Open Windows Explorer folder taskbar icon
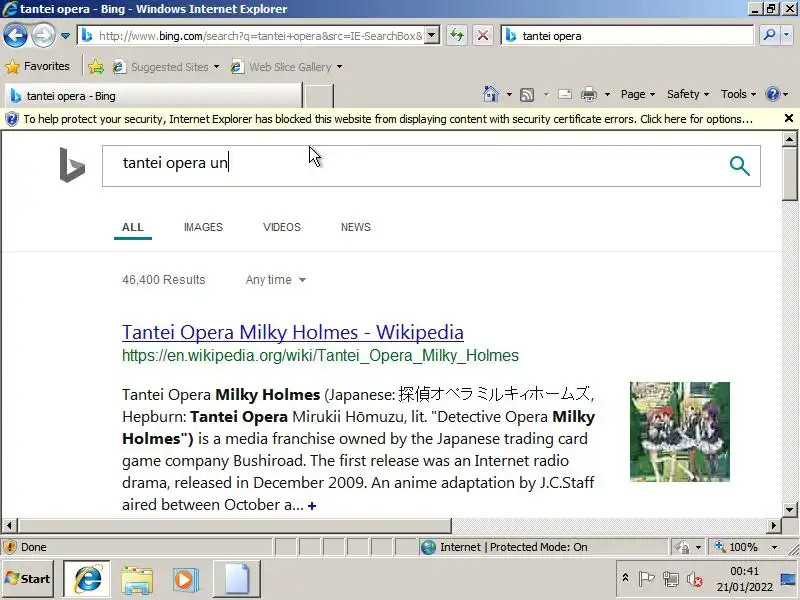 [x=137, y=579]
